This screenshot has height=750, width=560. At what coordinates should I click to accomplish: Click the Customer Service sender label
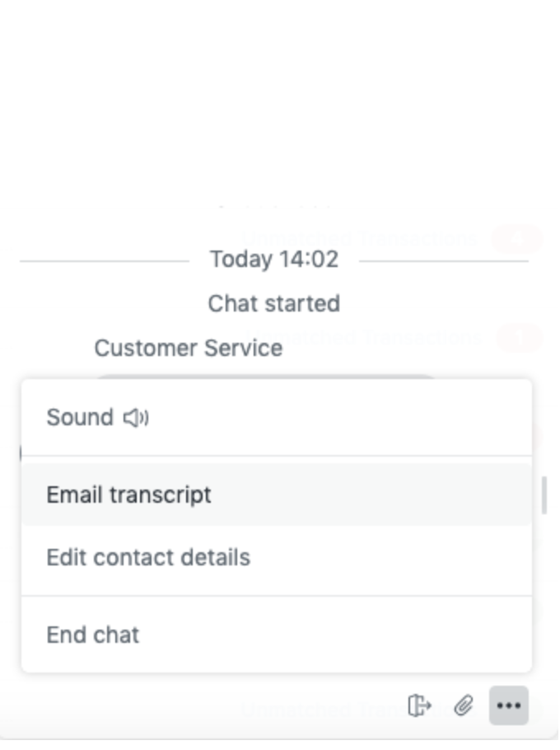coord(189,348)
